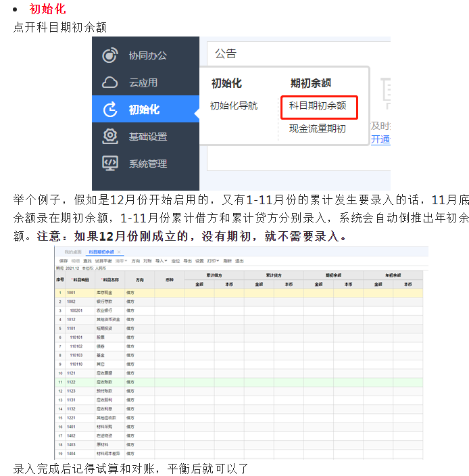Select account code cell 1121
This screenshot has height=476, width=469.
[x=80, y=373]
